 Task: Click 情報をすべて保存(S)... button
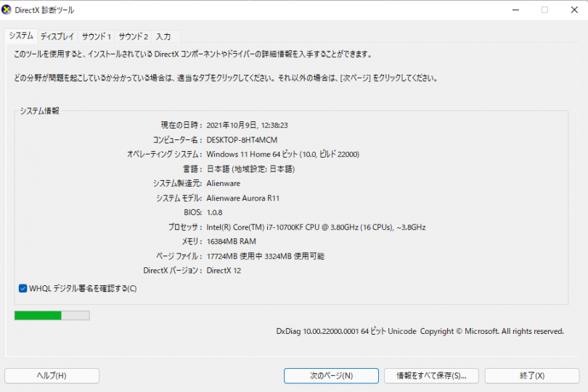point(431,376)
